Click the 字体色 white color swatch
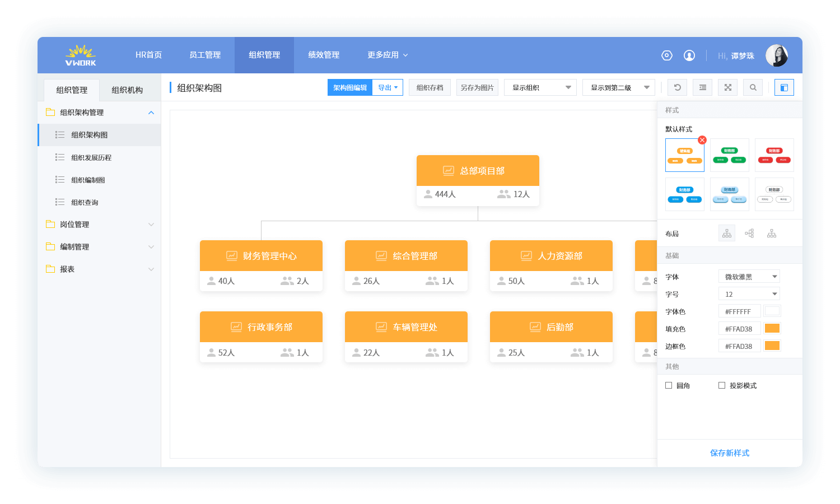840x504 pixels. [772, 311]
